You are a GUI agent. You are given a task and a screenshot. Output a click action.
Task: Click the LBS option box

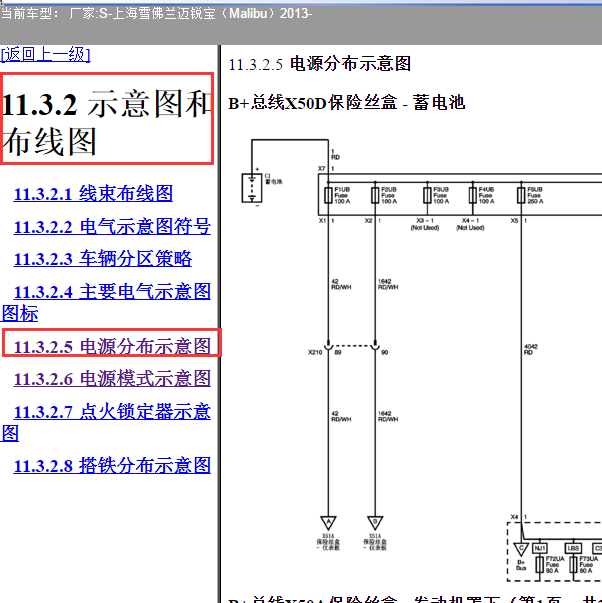coord(573,548)
